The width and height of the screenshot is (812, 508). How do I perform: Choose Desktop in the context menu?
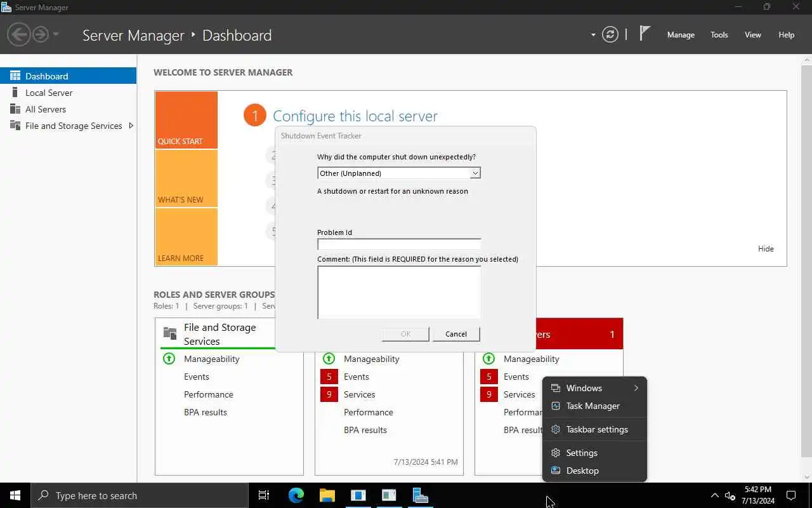click(594, 471)
